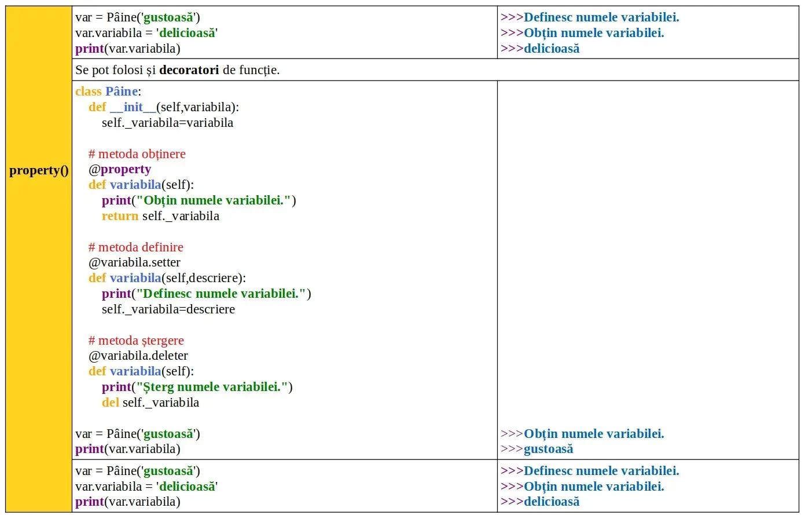
Task: Click the '>>>gustoasă' output text
Action: click(x=537, y=449)
